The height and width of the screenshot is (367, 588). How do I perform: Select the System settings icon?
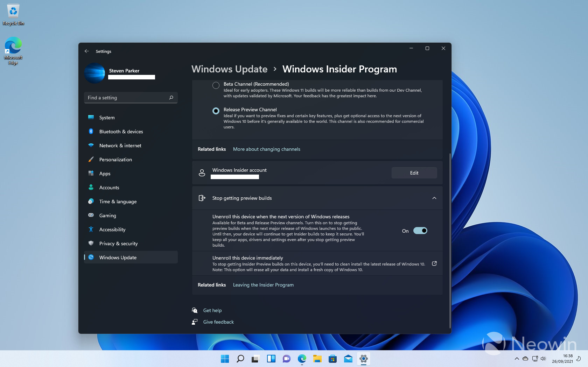91,118
